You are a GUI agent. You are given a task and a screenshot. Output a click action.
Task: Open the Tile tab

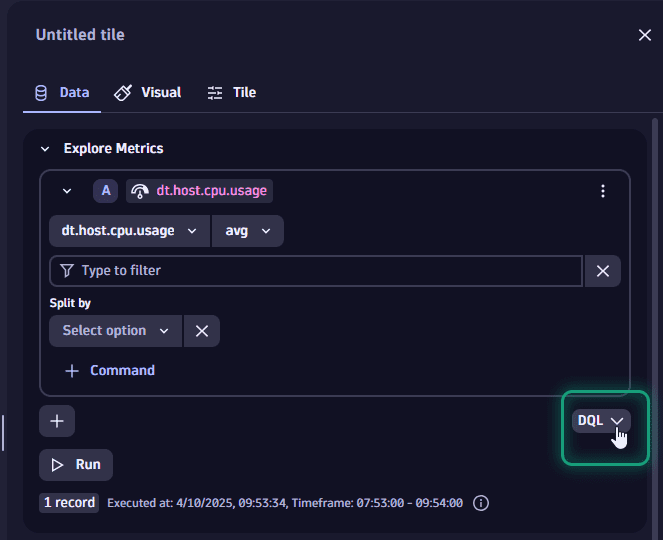point(232,93)
